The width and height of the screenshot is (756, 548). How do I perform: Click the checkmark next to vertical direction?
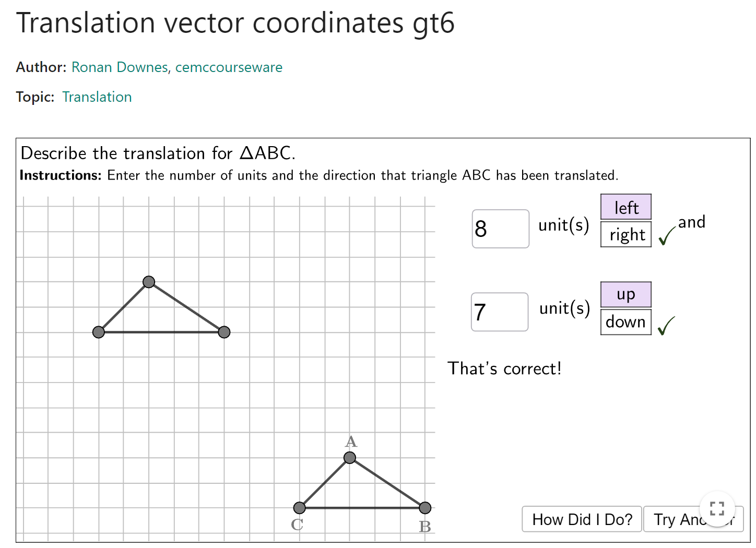pyautogui.click(x=667, y=326)
